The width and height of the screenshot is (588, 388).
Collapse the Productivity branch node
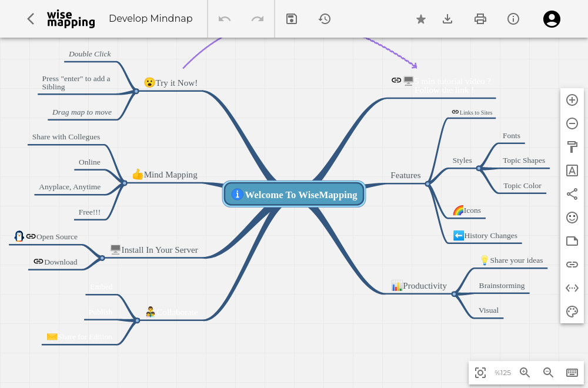point(454,294)
